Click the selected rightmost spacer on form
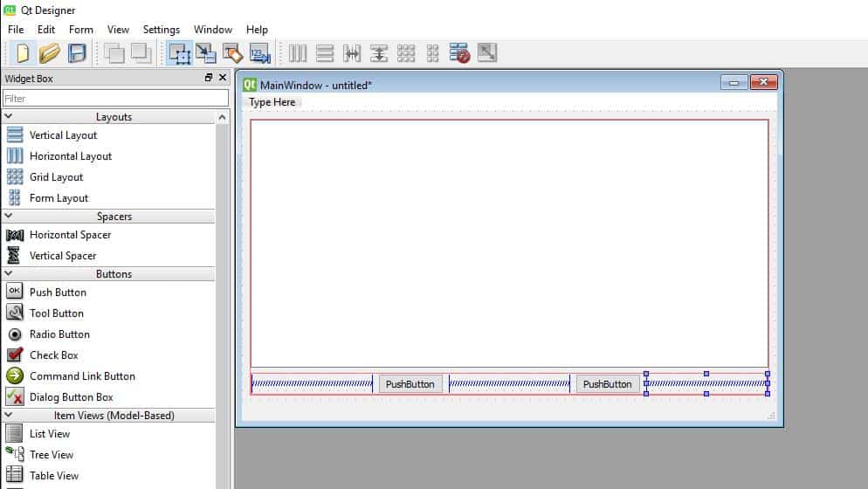The image size is (868, 489). 706,383
